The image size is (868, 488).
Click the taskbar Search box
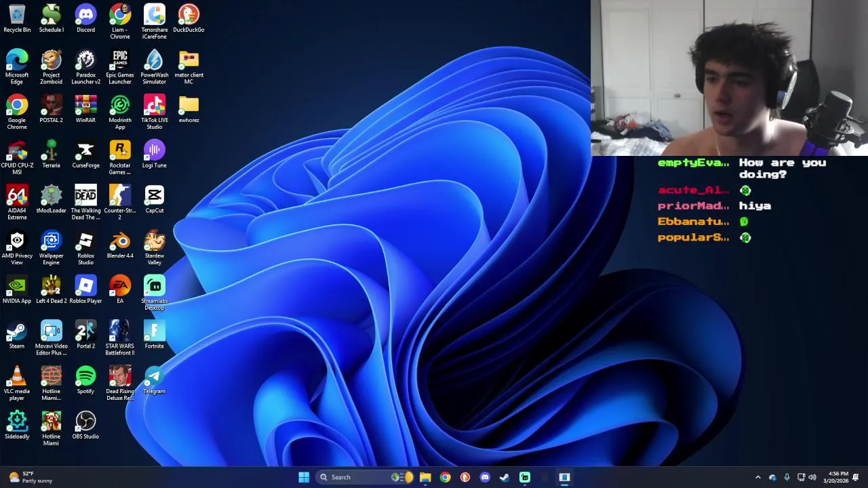[x=366, y=477]
